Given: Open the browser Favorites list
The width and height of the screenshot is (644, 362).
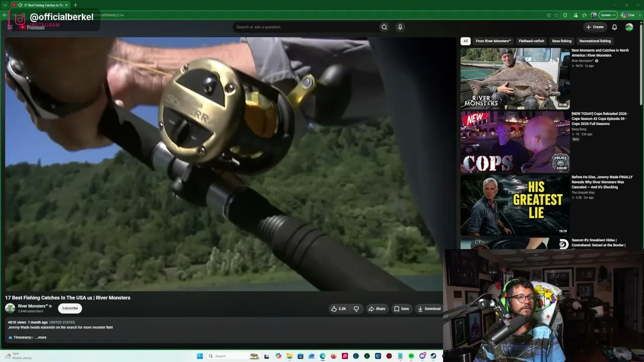Looking at the screenshot, I should pos(584,15).
